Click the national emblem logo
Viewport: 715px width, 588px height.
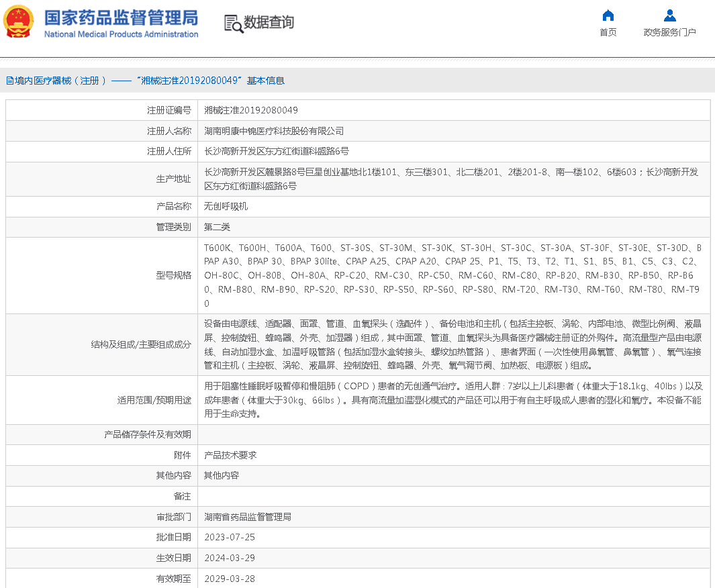click(x=19, y=22)
